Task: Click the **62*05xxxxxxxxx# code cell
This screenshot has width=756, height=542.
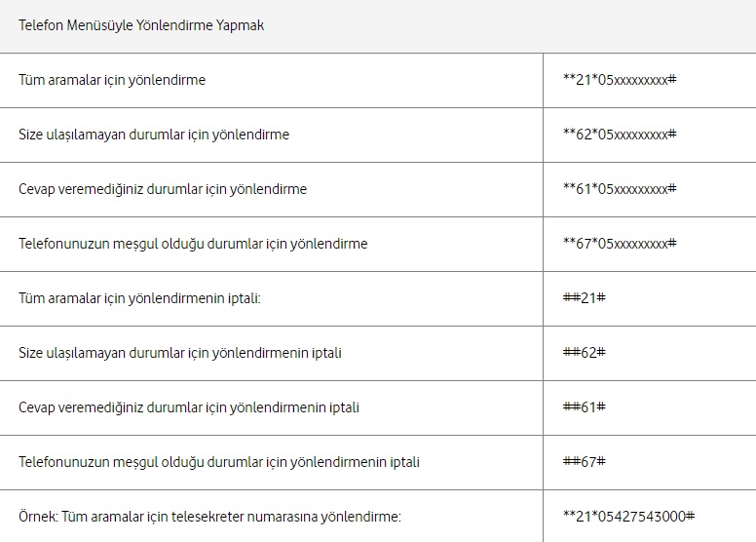Action: coord(620,135)
